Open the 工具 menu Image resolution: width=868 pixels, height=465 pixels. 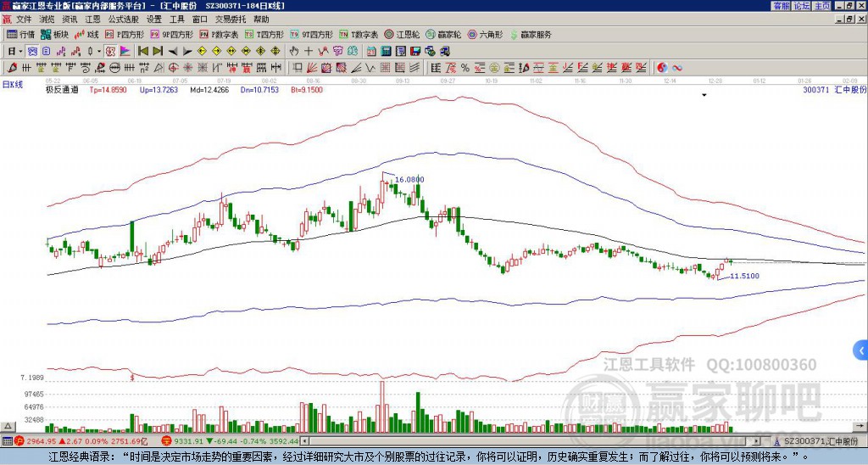(176, 20)
